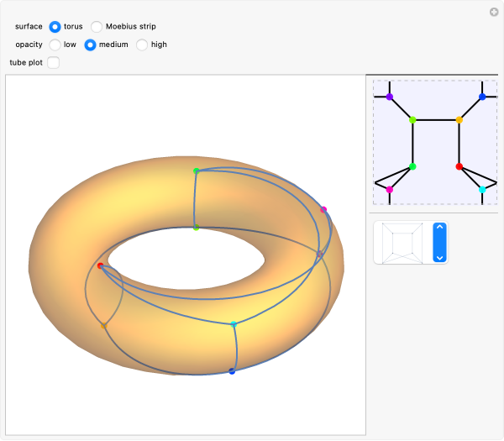
Task: Select the torus surface radio button
Action: (55, 27)
